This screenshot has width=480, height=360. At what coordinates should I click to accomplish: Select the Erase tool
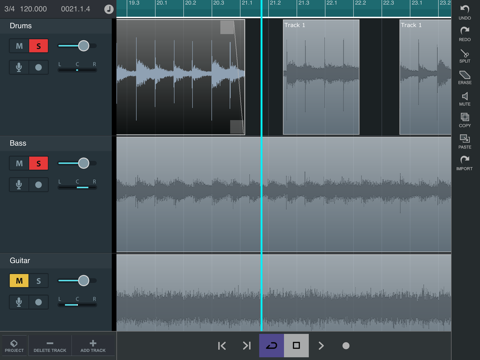pyautogui.click(x=465, y=77)
